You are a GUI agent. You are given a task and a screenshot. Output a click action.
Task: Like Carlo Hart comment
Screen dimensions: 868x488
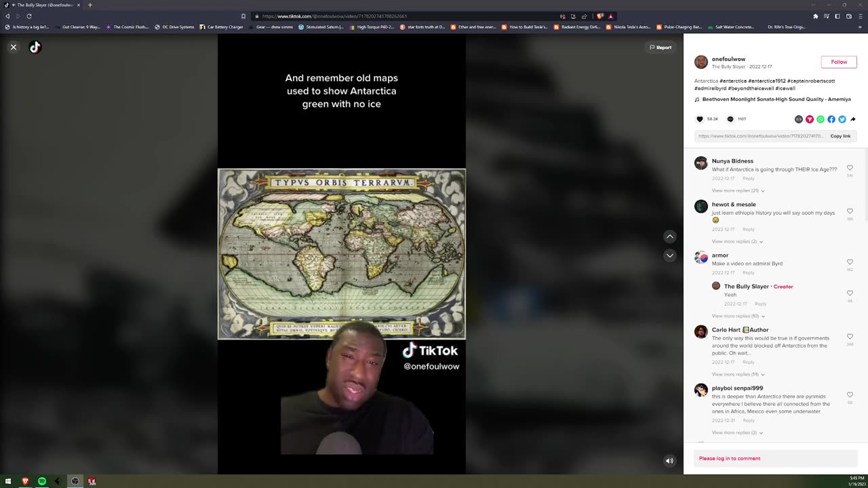850,337
